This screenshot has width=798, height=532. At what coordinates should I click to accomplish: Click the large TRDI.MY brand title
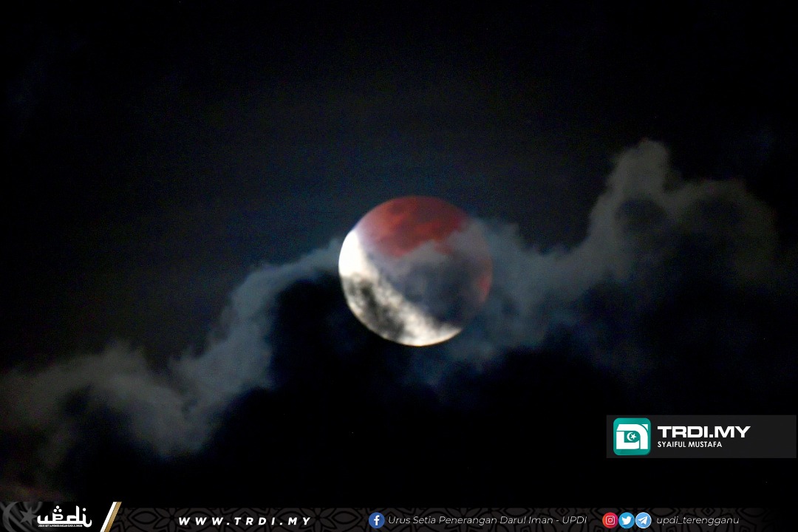coord(703,432)
